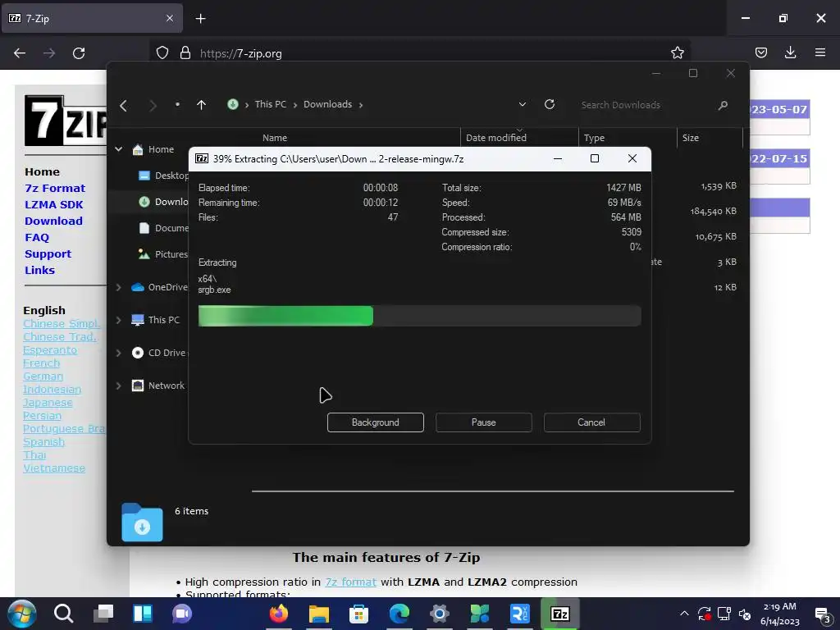Open Firefox from the taskbar
This screenshot has height=630, width=840.
point(279,614)
